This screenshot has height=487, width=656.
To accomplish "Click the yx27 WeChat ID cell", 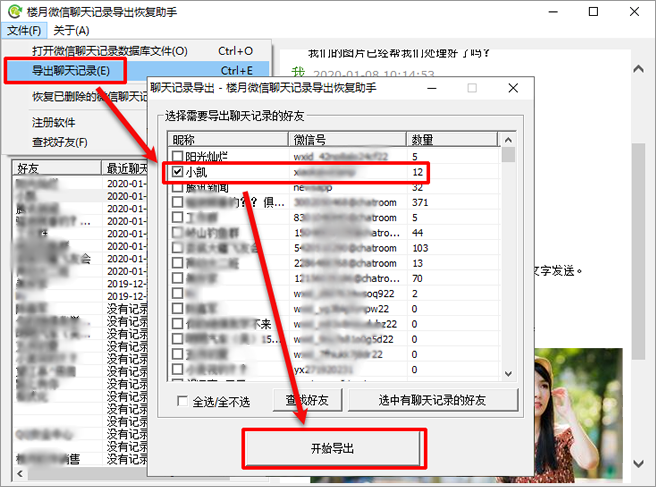I will coord(323,370).
